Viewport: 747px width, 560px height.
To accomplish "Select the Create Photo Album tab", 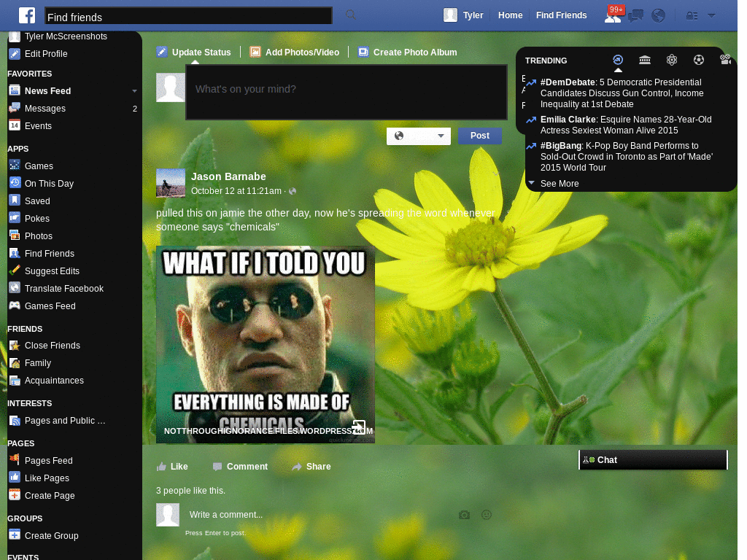I will 408,52.
